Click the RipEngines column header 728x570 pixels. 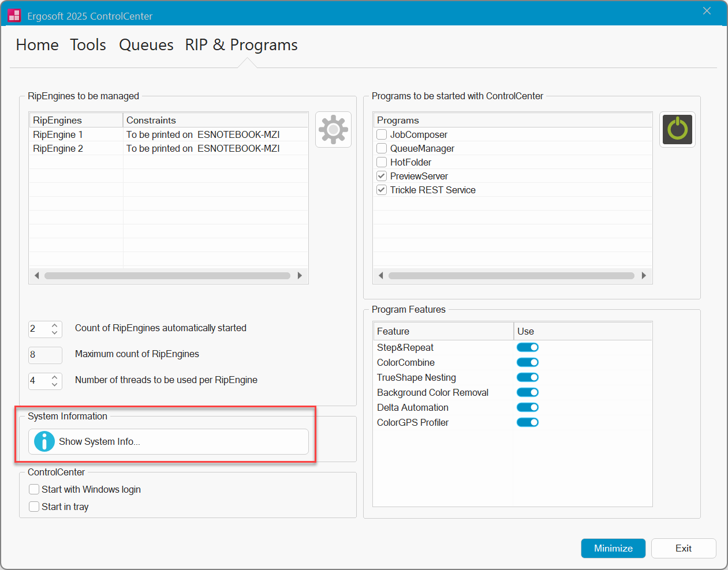(x=76, y=120)
